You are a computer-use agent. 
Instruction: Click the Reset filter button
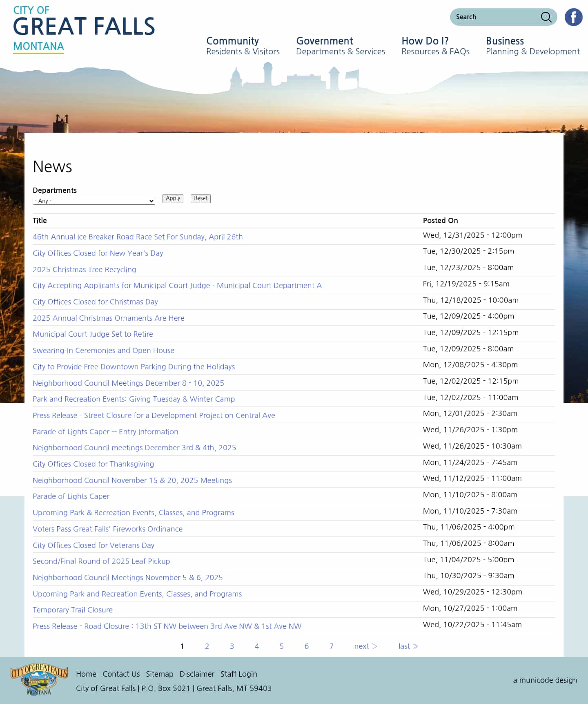pyautogui.click(x=200, y=198)
